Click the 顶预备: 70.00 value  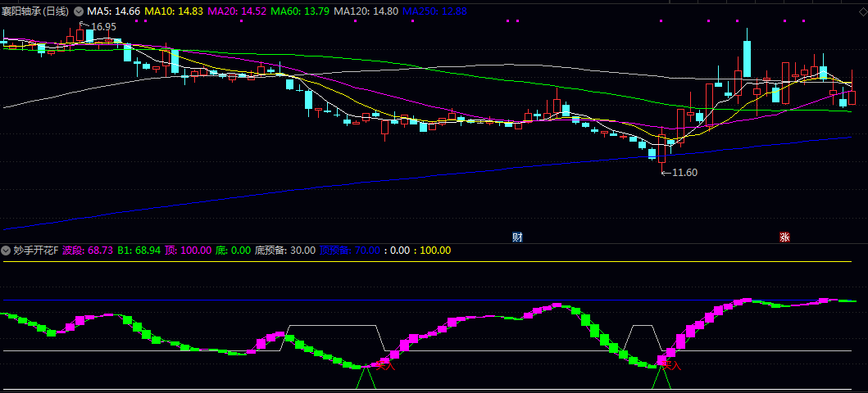click(x=350, y=251)
